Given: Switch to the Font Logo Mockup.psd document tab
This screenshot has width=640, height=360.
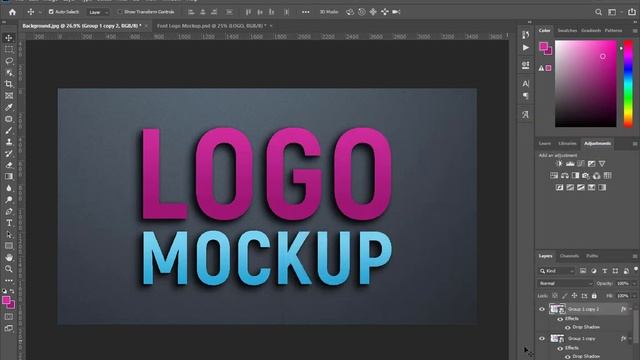Looking at the screenshot, I should pyautogui.click(x=211, y=26).
